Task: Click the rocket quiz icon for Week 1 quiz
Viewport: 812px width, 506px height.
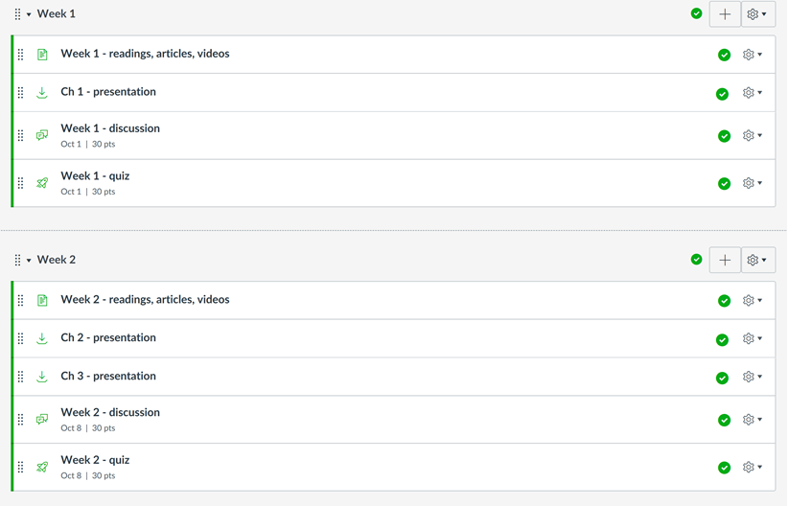Action: point(42,183)
